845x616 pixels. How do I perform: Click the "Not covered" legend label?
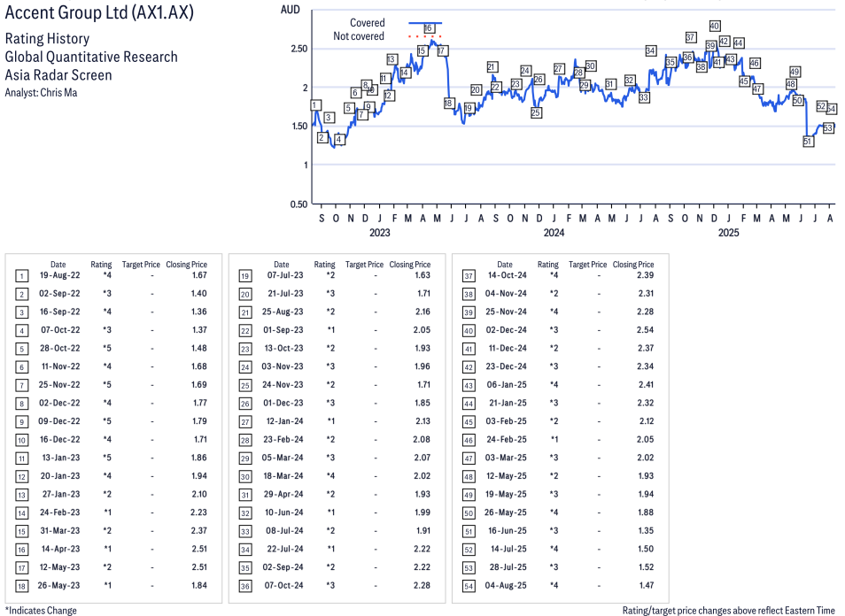point(359,36)
